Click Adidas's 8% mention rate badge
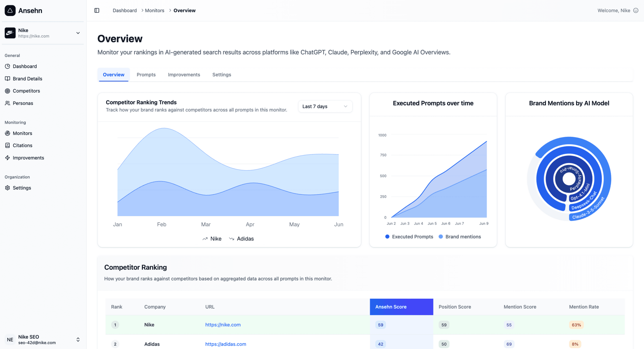 click(x=575, y=344)
